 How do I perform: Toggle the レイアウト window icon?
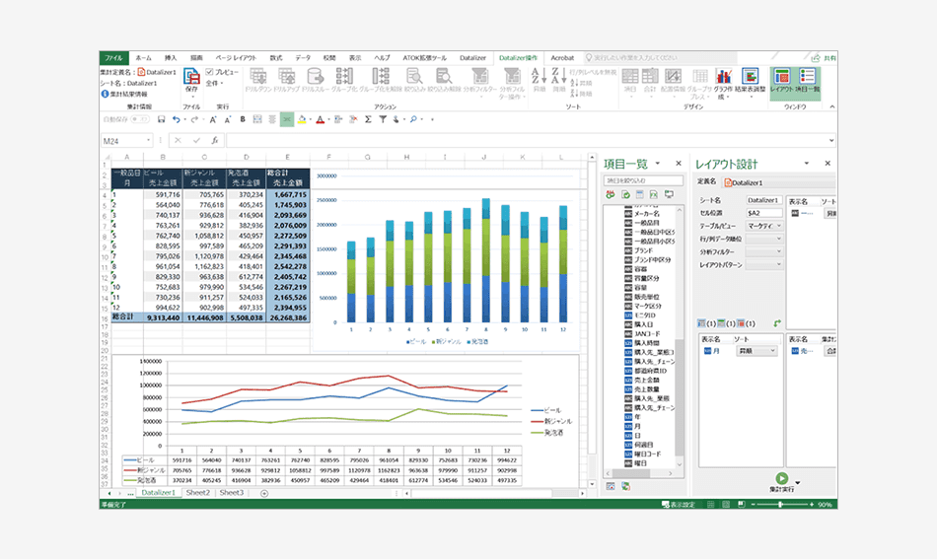point(781,77)
